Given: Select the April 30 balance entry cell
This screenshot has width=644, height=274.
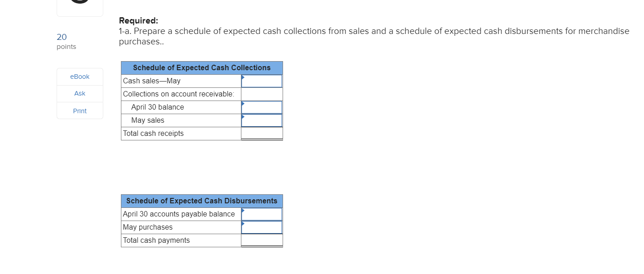Looking at the screenshot, I should click(x=262, y=107).
